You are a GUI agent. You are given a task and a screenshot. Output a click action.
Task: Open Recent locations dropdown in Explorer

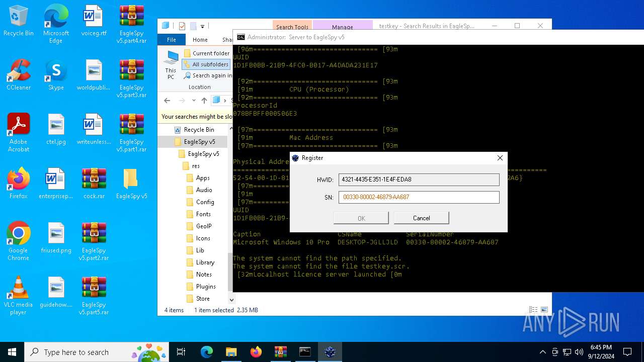[194, 100]
